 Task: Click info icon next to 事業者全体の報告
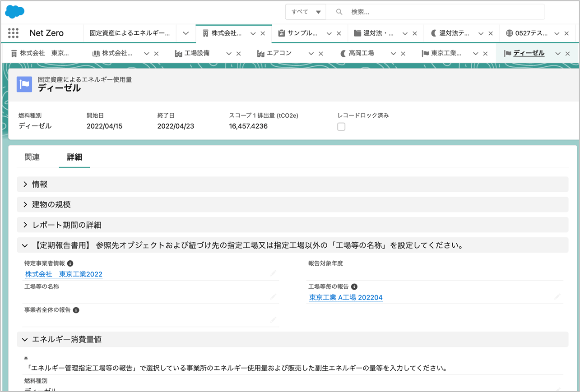(76, 310)
